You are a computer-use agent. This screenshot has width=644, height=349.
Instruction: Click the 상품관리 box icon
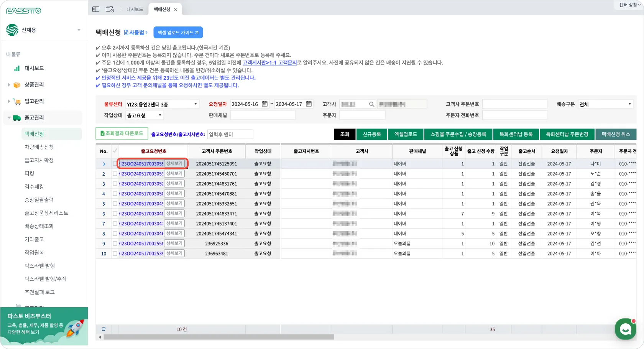[17, 85]
